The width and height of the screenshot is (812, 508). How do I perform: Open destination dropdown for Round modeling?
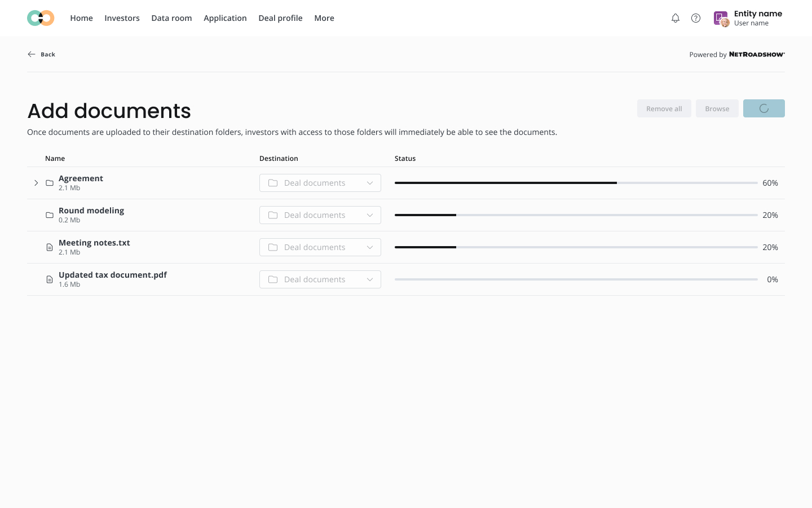click(320, 215)
